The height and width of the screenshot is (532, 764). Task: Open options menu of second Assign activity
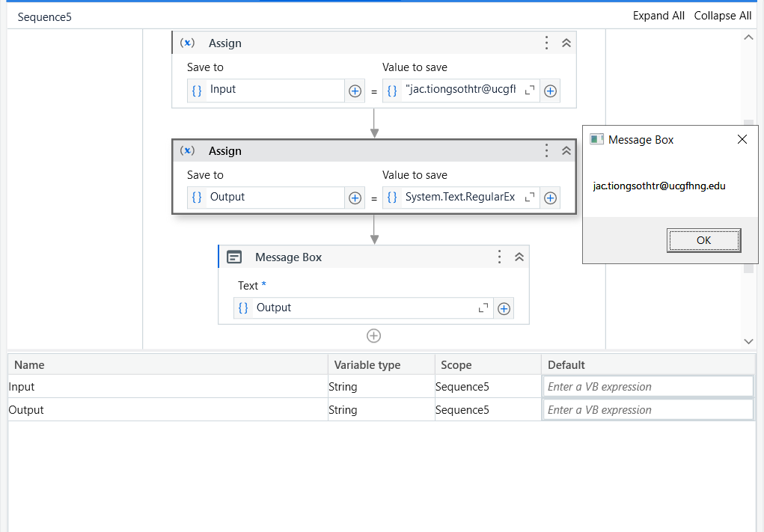point(547,150)
